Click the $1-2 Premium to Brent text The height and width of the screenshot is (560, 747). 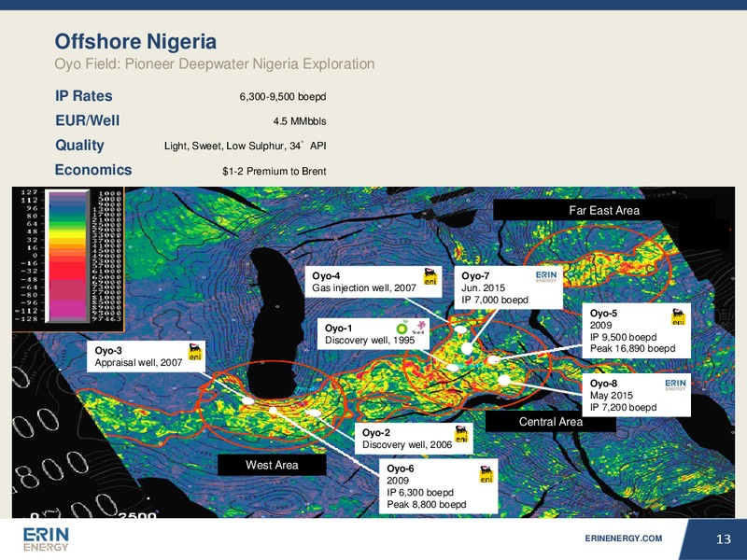tap(275, 171)
